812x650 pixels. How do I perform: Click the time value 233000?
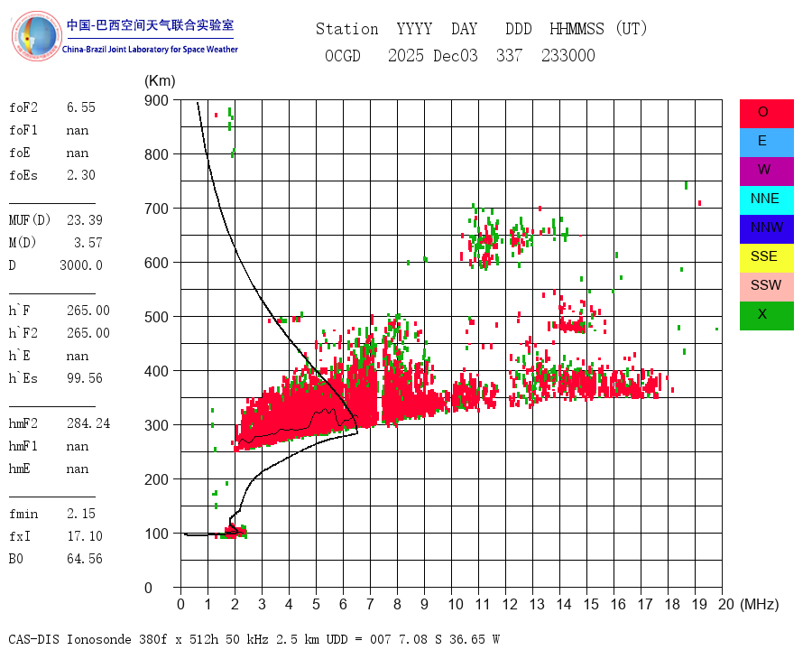pos(568,55)
